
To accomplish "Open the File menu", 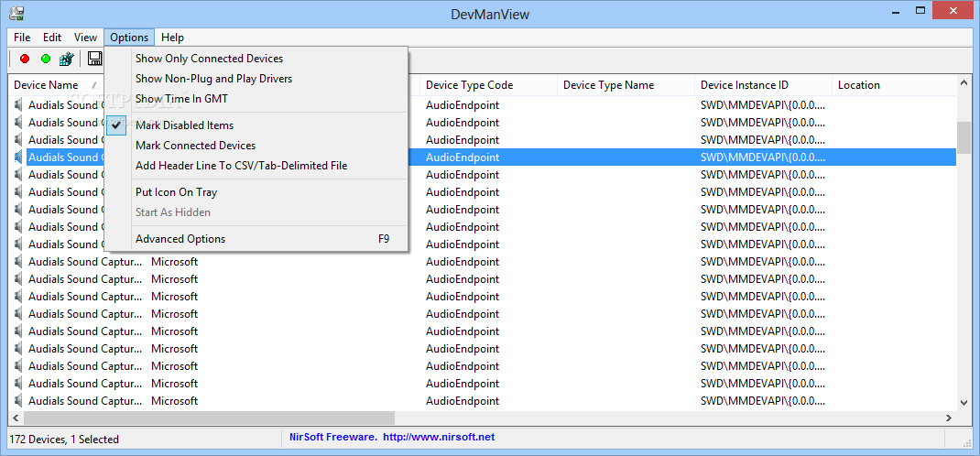I will [x=22, y=38].
